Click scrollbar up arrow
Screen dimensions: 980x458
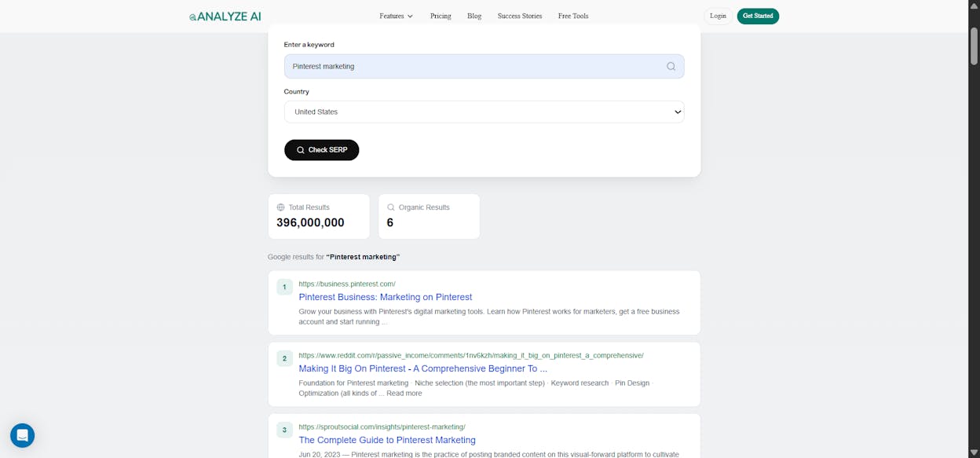pos(974,5)
